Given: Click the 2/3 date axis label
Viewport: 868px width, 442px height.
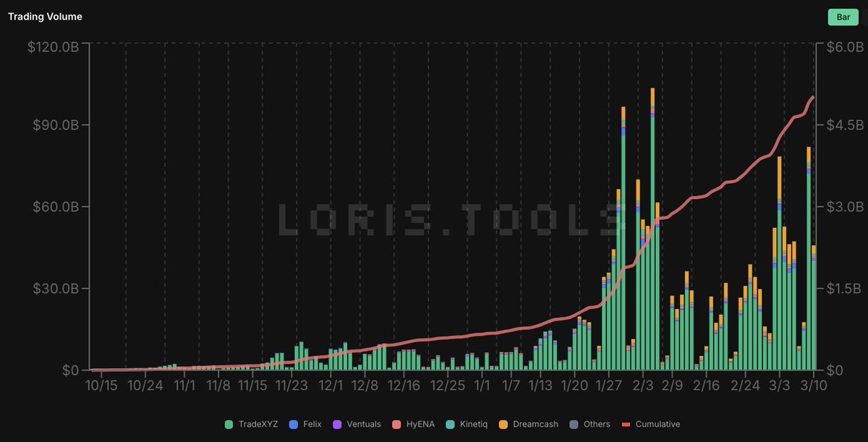Looking at the screenshot, I should 642,386.
